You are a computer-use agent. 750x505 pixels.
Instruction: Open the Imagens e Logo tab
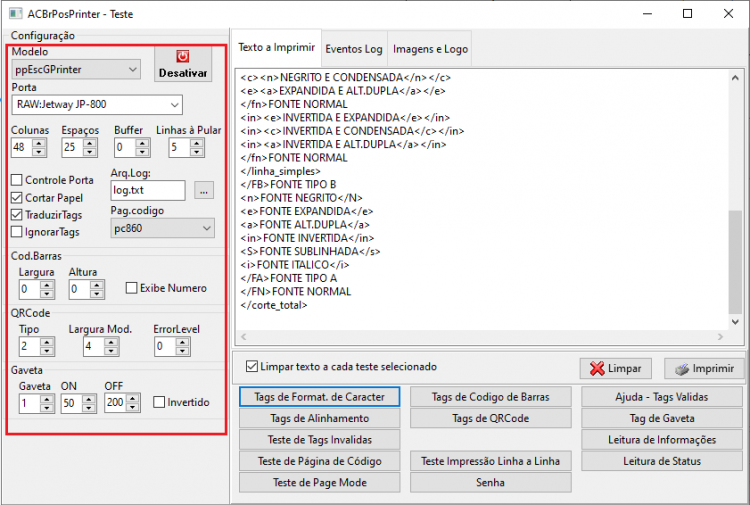point(430,49)
